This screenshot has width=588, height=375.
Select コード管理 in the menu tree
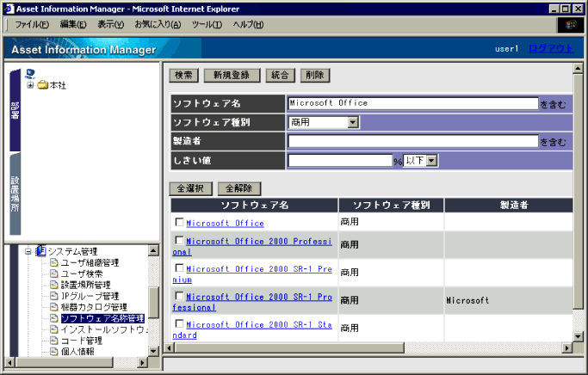pyautogui.click(x=82, y=341)
